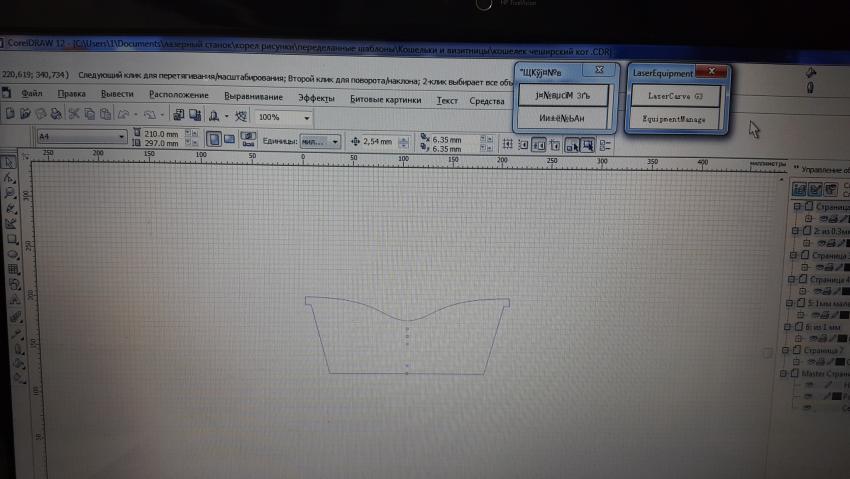Set page to landscape orientation

[x=228, y=138]
